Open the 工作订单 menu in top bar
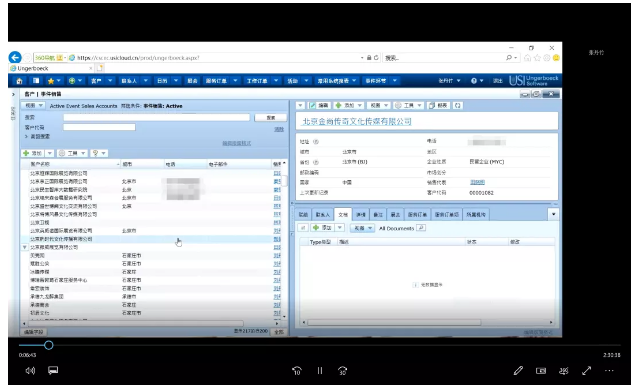Screen dimensions: 636x388 [x=257, y=81]
